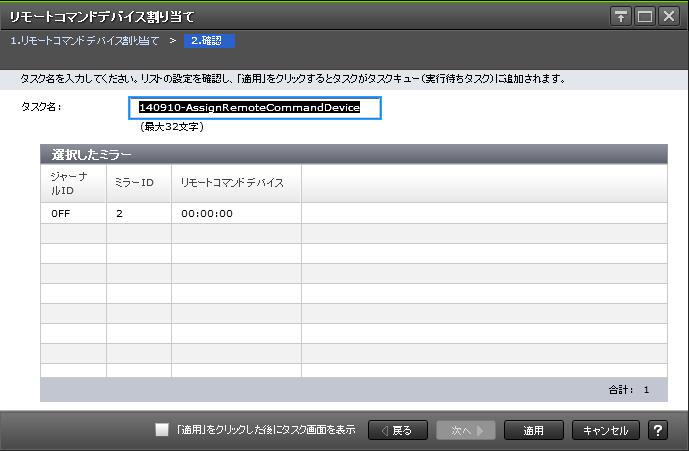Select the 2.確認 step tab
Screen dimensions: 689x451
tap(209, 41)
